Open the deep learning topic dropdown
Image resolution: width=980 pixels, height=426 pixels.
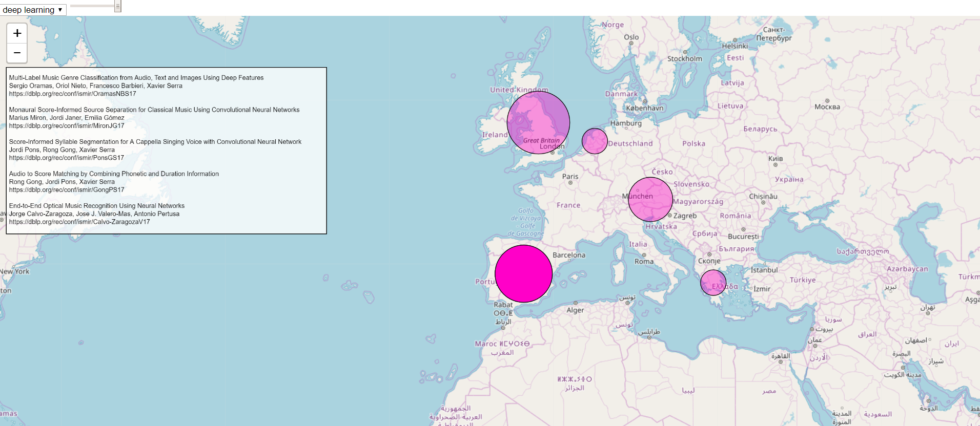click(x=33, y=10)
